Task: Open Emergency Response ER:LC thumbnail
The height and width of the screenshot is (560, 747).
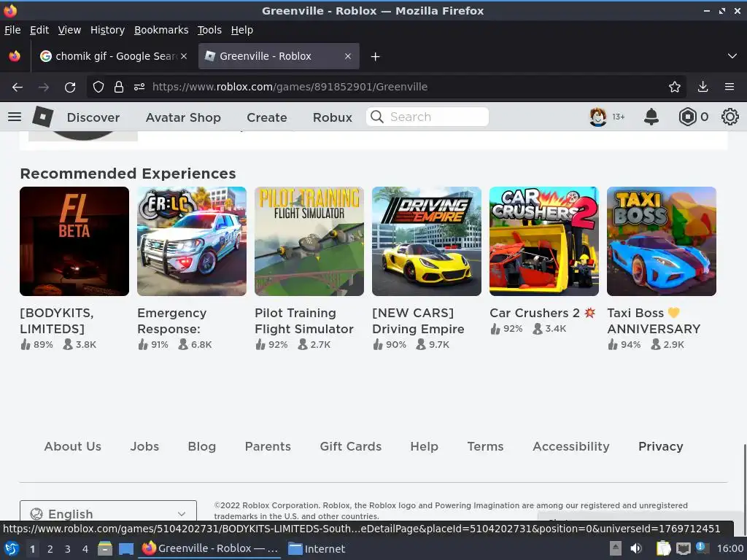Action: pyautogui.click(x=192, y=241)
